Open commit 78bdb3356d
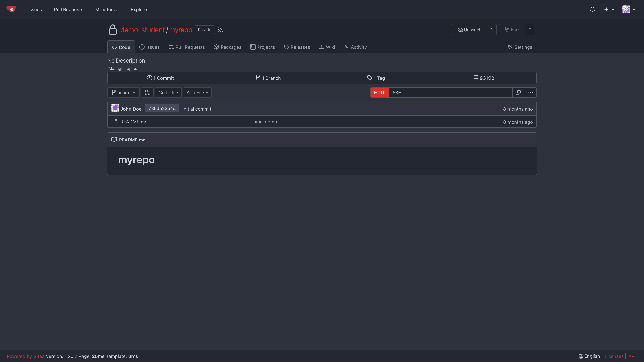 [x=162, y=108]
